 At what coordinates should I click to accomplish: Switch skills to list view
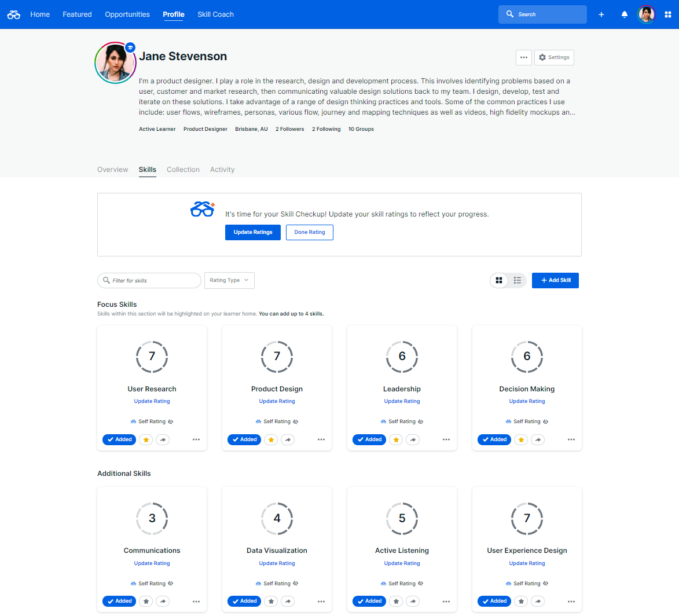coord(517,280)
